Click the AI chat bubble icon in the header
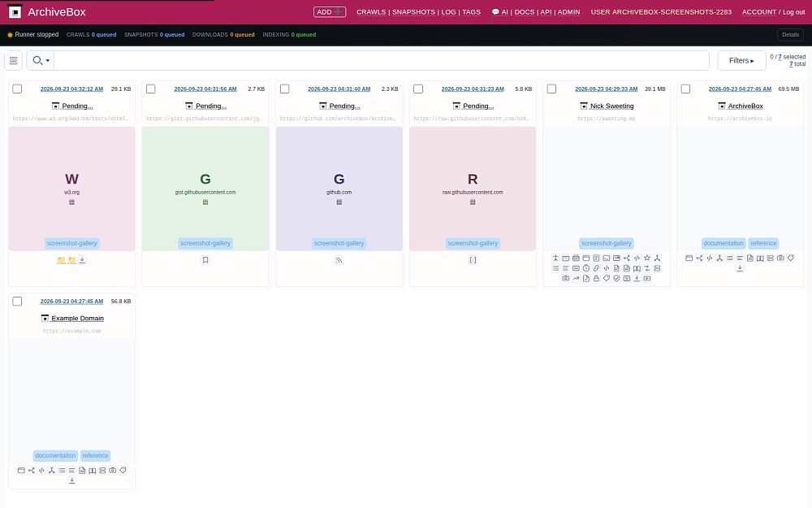This screenshot has width=812, height=508. tap(495, 12)
